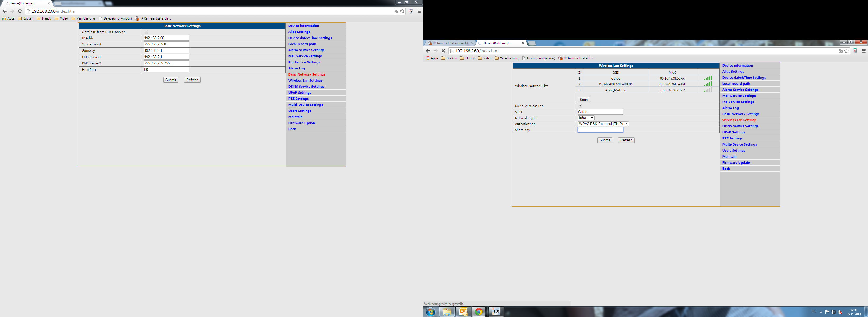
Task: Click reload icon in Basic Network Settings browser
Action: 20,11
